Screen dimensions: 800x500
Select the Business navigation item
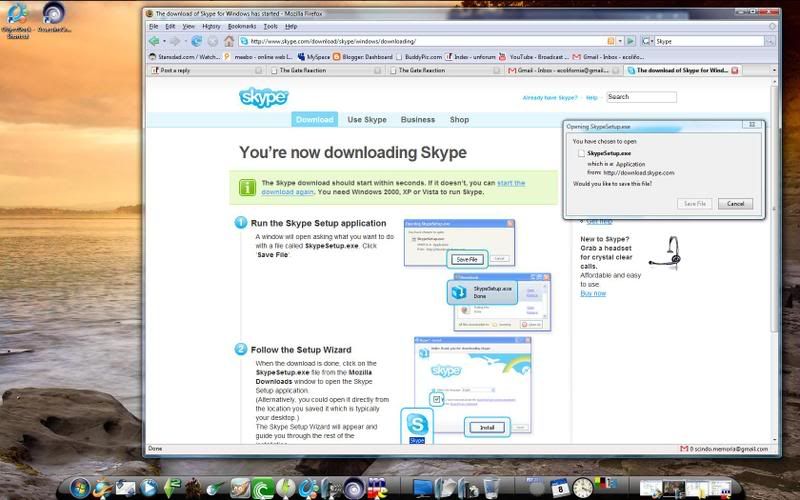pos(418,119)
